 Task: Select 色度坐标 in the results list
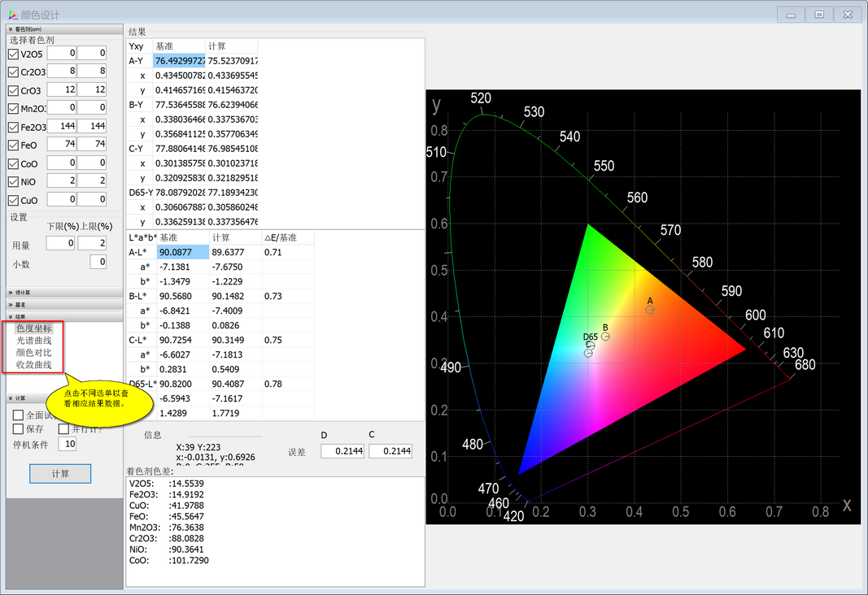click(34, 328)
